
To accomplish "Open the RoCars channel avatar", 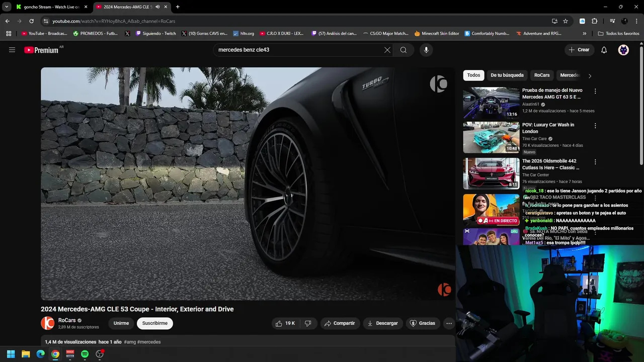I will [x=47, y=323].
